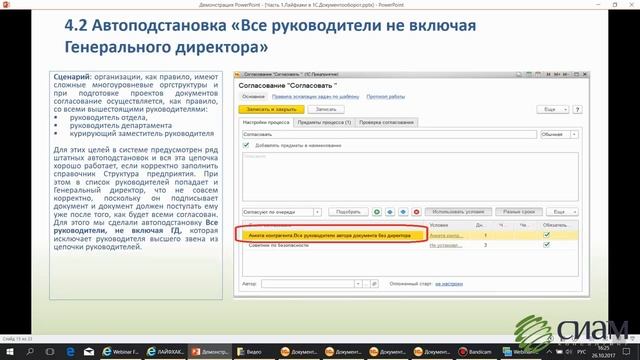Show hidden tray icons chevron
640x360 pixels.
549,351
